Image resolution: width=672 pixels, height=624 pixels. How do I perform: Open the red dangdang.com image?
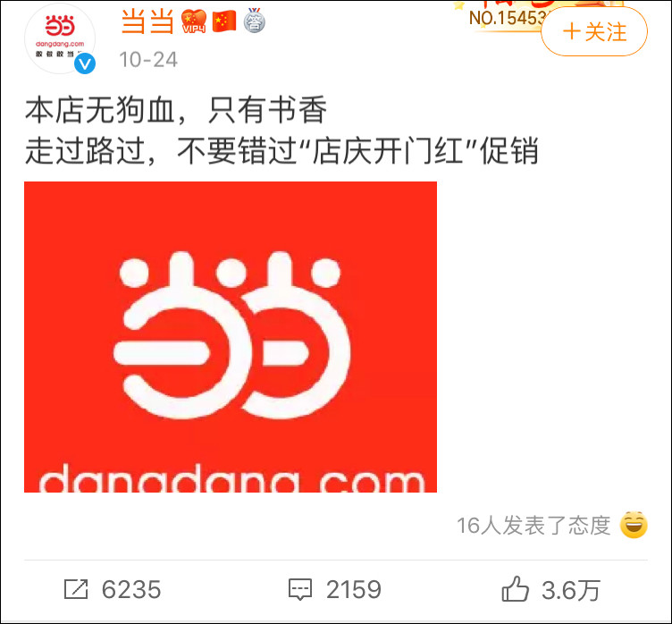point(231,337)
